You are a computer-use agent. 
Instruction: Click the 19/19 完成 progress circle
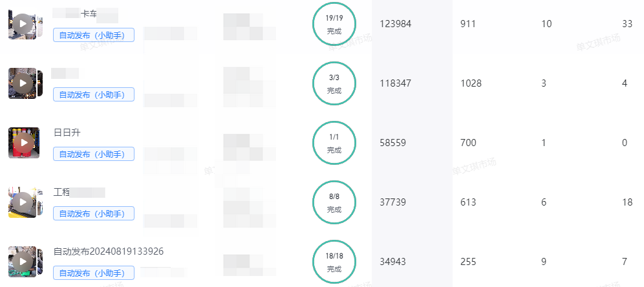(x=334, y=24)
